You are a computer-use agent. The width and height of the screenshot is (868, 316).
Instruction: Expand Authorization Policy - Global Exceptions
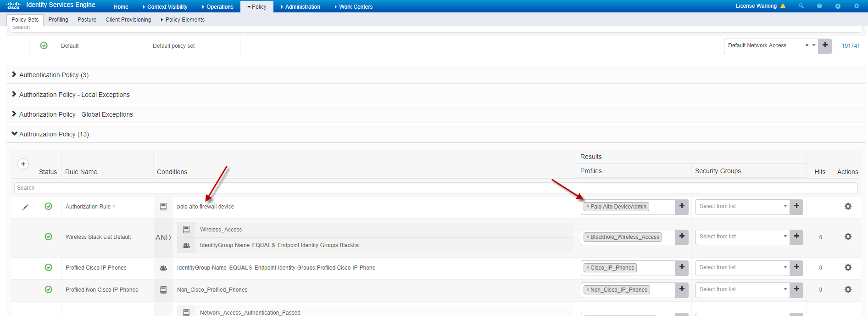(14, 114)
